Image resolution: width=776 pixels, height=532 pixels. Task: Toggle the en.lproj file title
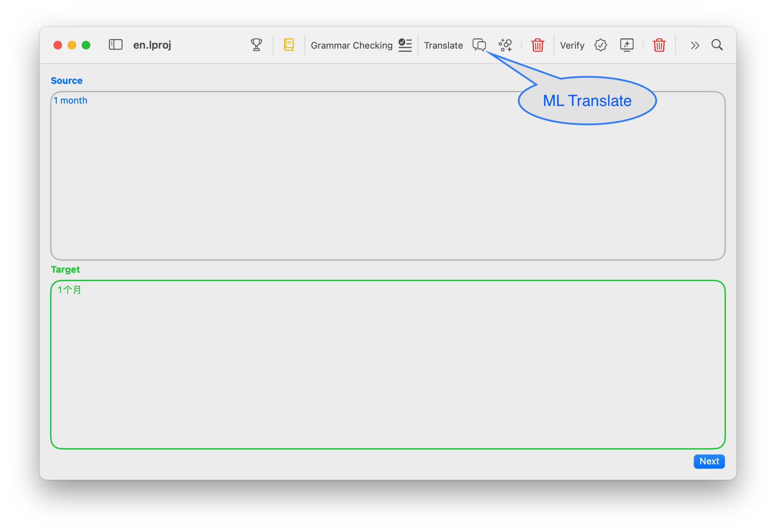coord(154,45)
